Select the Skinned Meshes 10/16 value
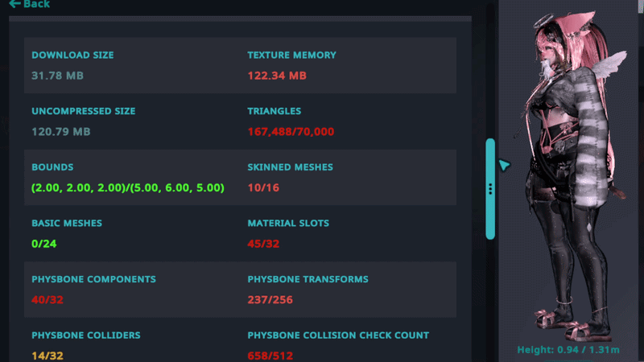The height and width of the screenshot is (362, 644). 263,187
